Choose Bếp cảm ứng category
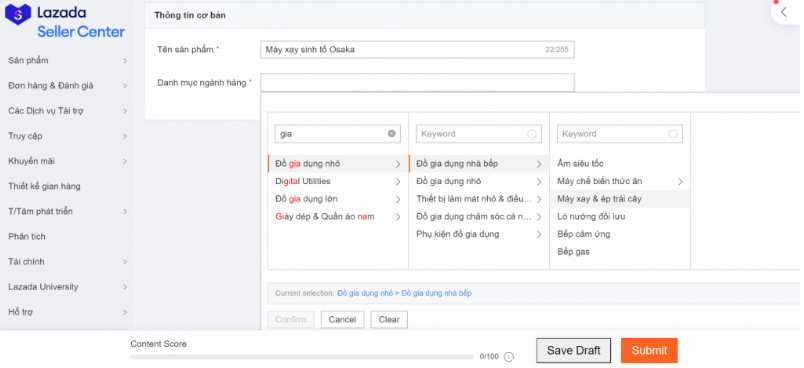This screenshot has width=804, height=368. tap(620, 234)
